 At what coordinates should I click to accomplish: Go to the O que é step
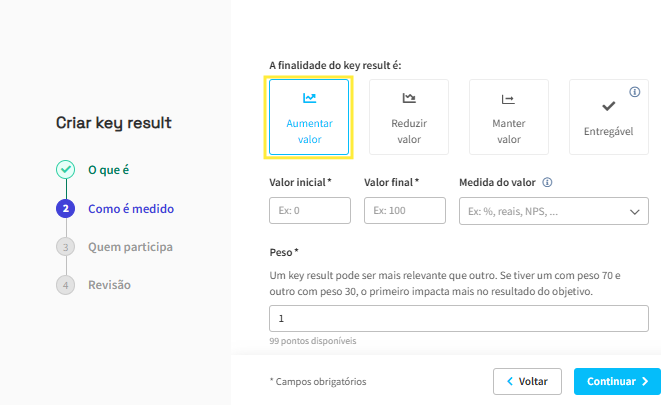[x=108, y=170]
